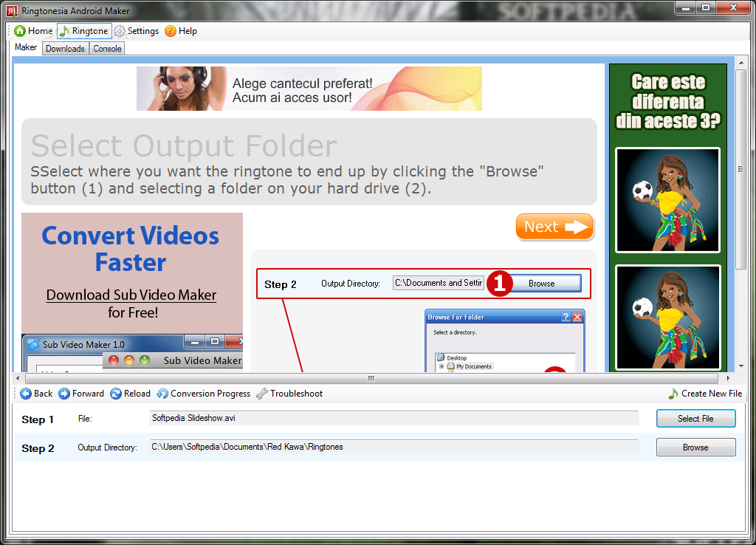Click the Select File button
The height and width of the screenshot is (545, 756).
click(x=695, y=419)
